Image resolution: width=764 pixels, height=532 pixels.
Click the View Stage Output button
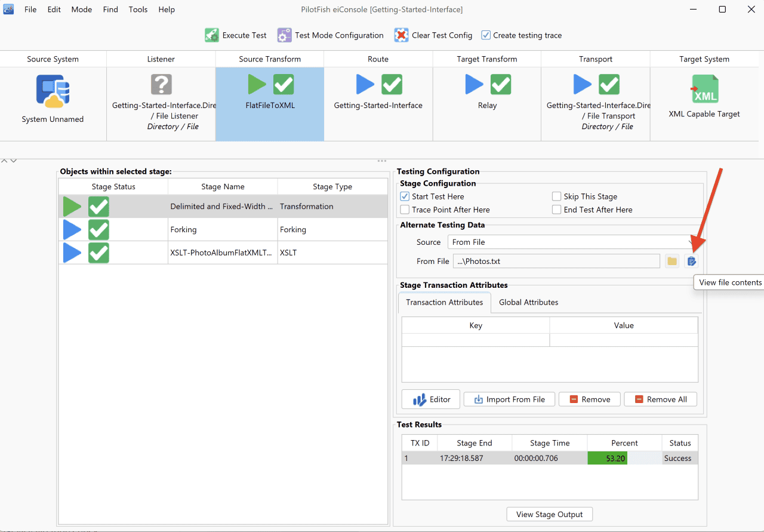coord(550,514)
